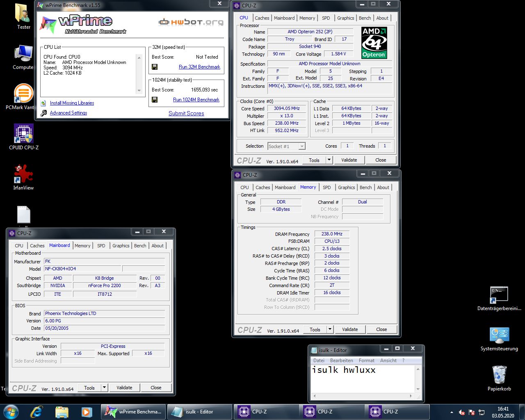The height and width of the screenshot is (420, 525).
Task: Open the Datei menu in Editor
Action: point(319,361)
